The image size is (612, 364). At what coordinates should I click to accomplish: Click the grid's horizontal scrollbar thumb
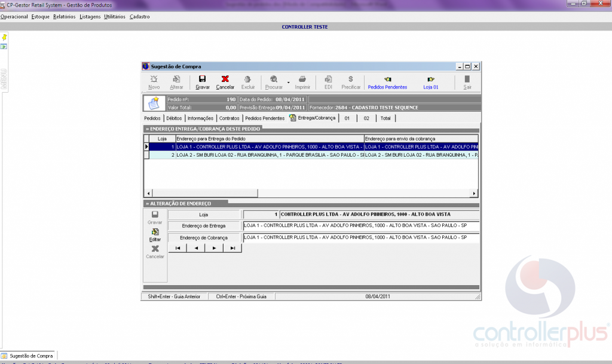tap(205, 193)
